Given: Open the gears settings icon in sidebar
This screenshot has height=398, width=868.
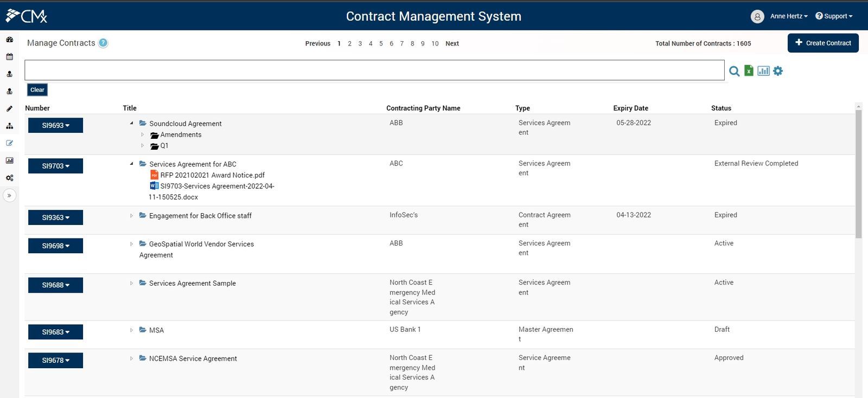Looking at the screenshot, I should [x=9, y=178].
